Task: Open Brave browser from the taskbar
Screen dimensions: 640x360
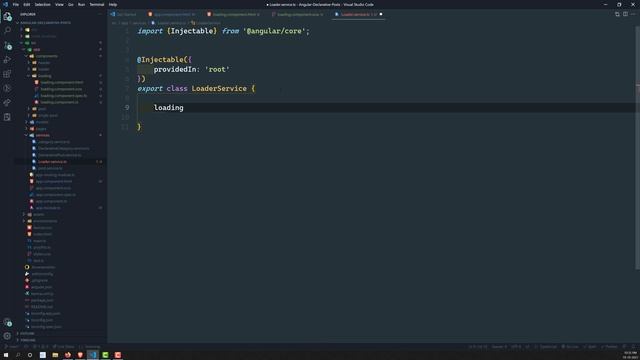Action: point(80,355)
